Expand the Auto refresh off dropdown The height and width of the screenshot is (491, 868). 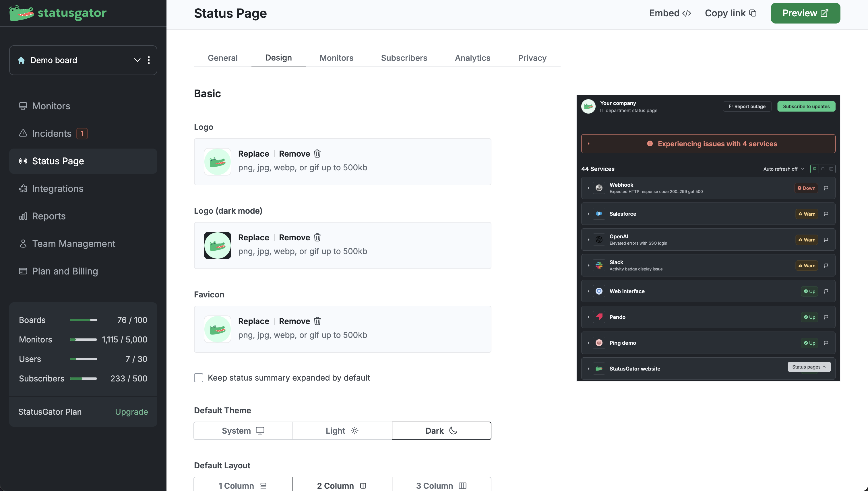tap(783, 169)
